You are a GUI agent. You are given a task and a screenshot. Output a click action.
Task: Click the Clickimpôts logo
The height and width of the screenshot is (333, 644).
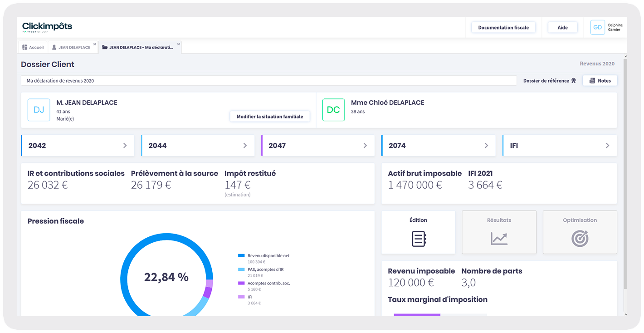[47, 27]
